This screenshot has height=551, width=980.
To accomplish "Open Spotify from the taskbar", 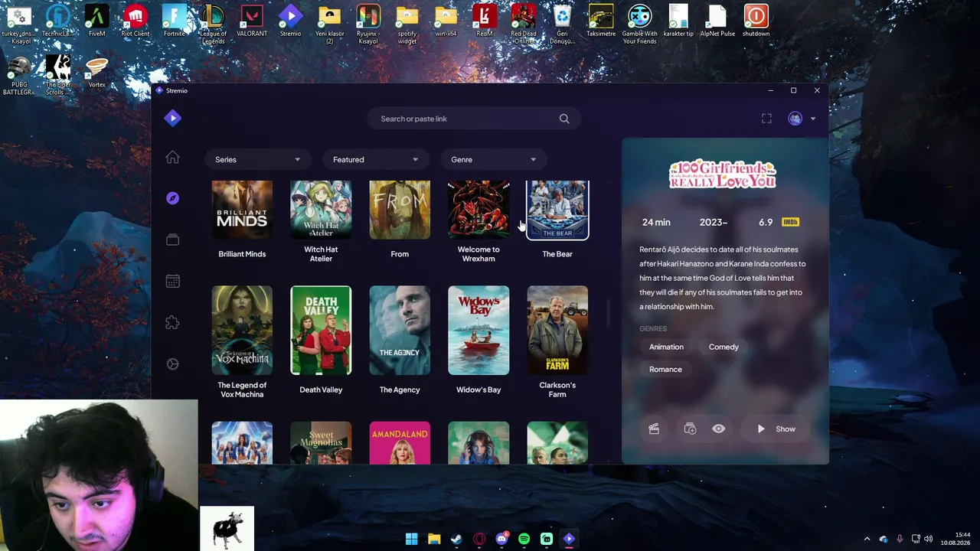I will [x=524, y=540].
